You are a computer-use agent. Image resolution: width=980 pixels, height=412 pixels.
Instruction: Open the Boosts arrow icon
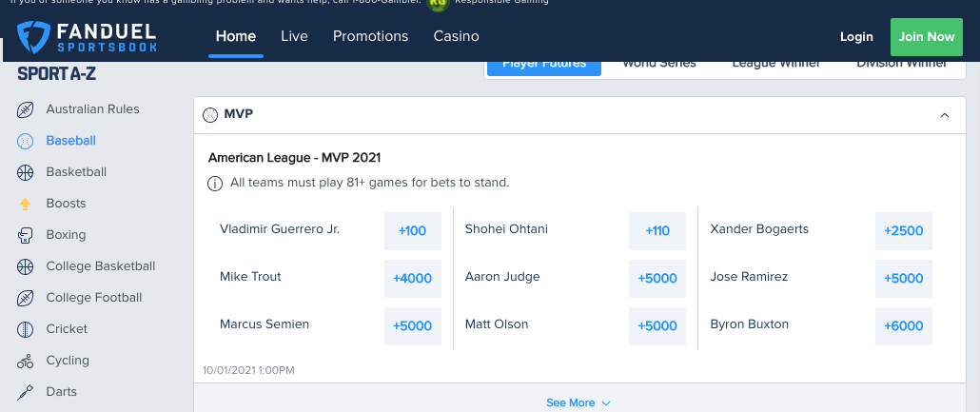click(x=25, y=204)
